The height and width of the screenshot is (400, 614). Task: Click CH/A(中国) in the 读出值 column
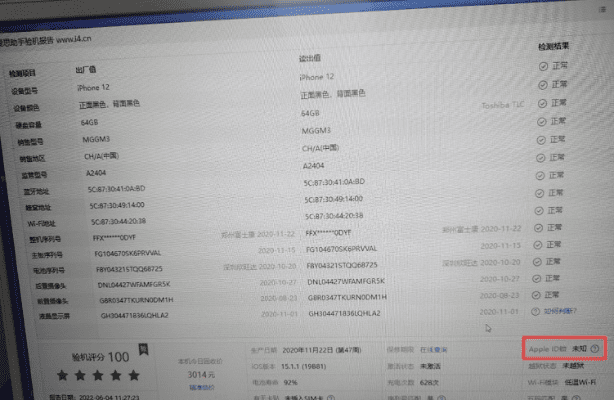(x=320, y=148)
